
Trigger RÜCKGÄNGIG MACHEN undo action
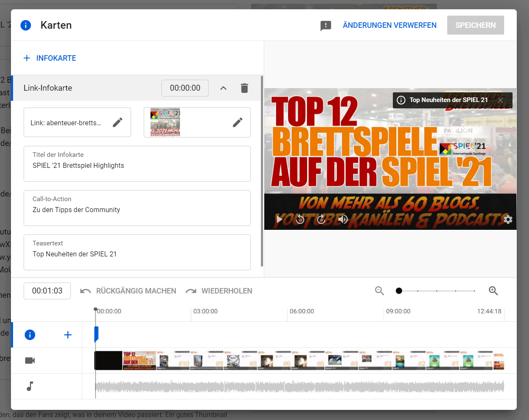tap(128, 291)
